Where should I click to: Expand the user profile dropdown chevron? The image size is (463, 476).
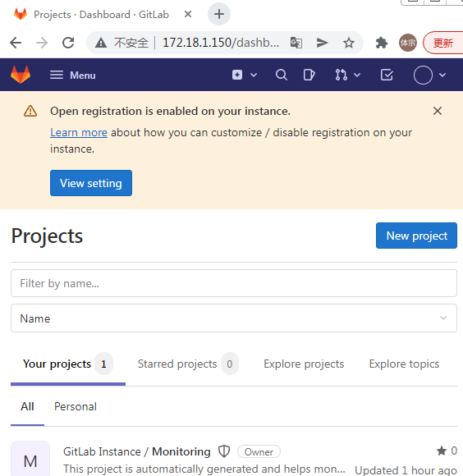[x=442, y=75]
